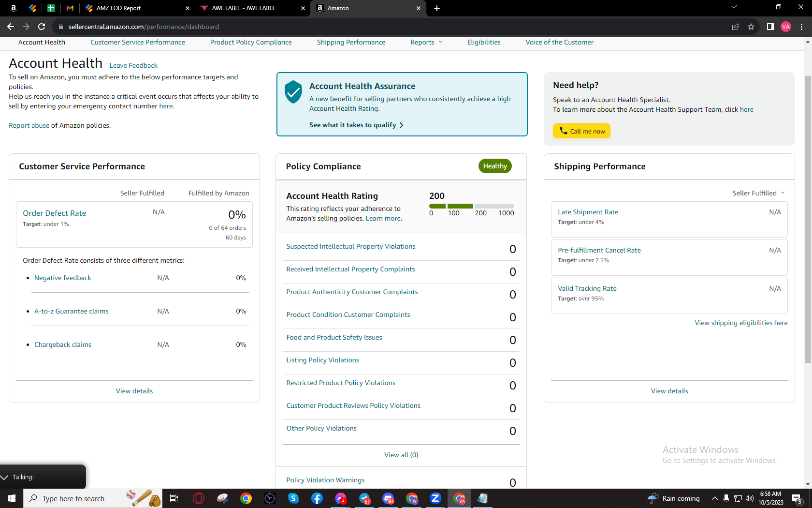Open Chrome tab search chevron
The width and height of the screenshot is (812, 508).
click(734, 7)
